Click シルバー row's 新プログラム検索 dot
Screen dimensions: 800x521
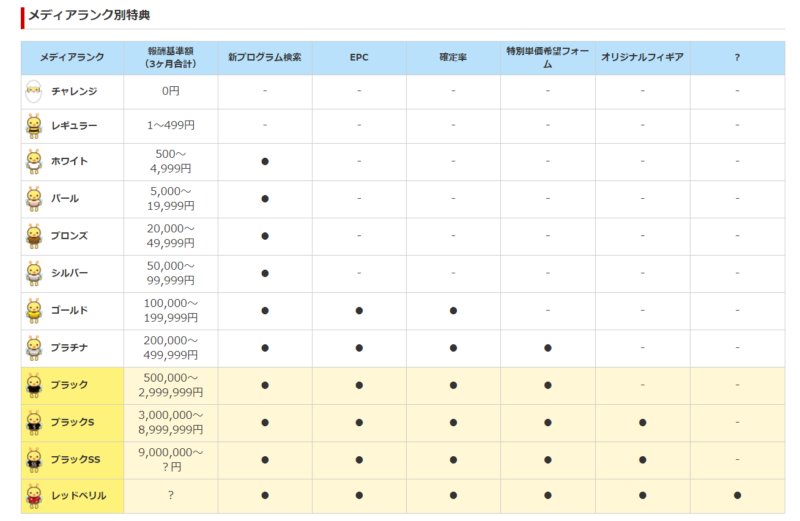click(265, 273)
